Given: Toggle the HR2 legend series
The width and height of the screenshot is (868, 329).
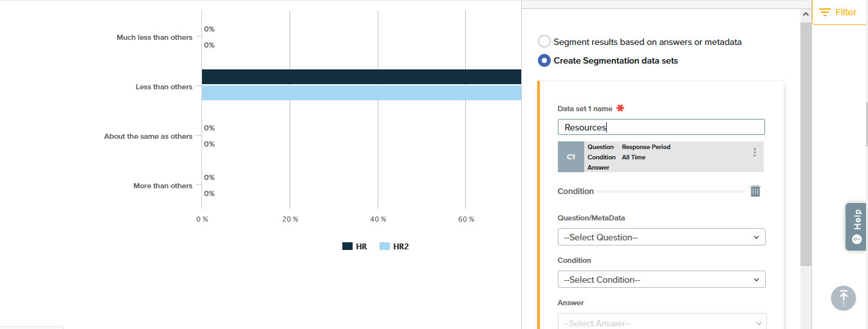Looking at the screenshot, I should [x=394, y=246].
